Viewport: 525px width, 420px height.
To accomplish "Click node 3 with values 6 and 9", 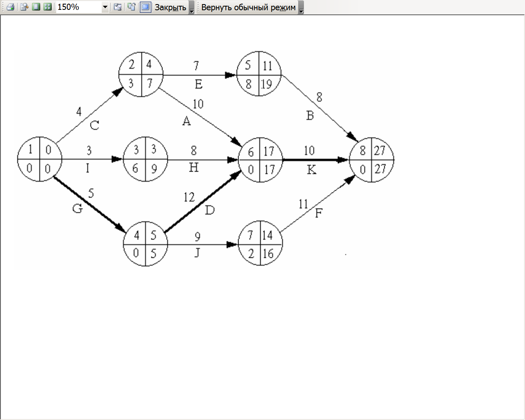I will pos(146,159).
